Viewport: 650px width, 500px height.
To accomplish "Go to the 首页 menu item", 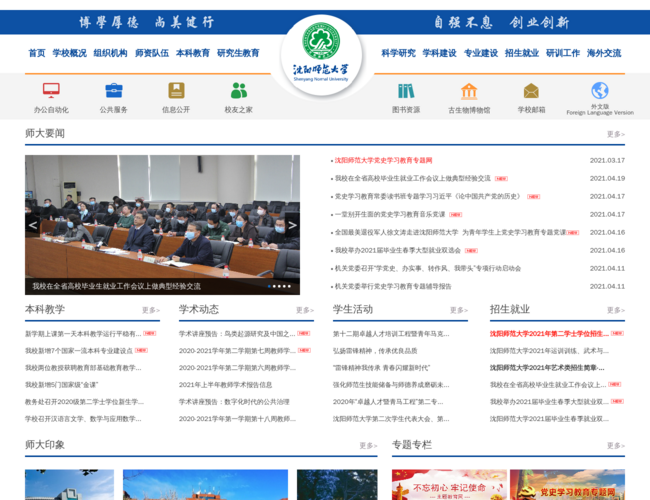I will 37,53.
